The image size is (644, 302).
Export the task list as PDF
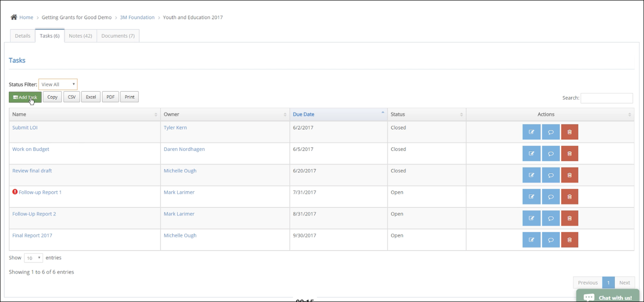click(110, 97)
